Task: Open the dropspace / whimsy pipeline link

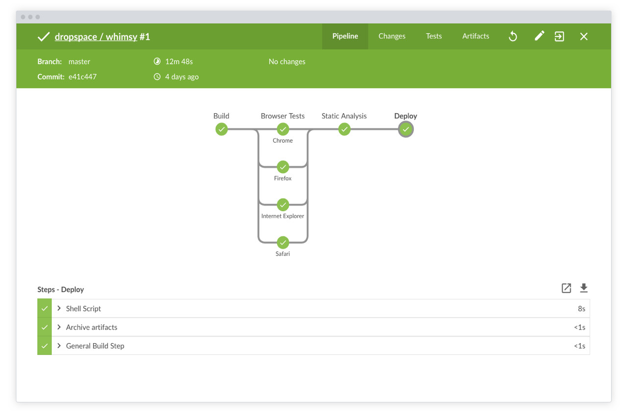Action: [x=96, y=37]
